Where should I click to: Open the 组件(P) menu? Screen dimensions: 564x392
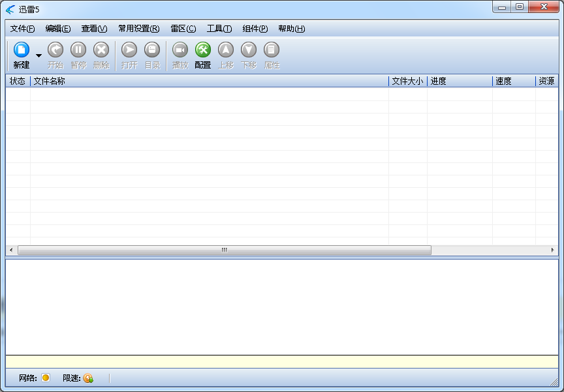click(255, 29)
